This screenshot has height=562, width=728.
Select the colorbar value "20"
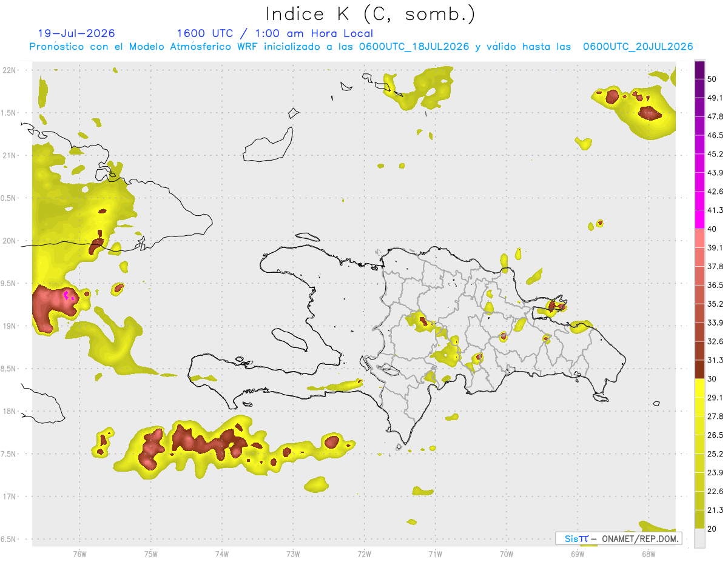tap(712, 529)
